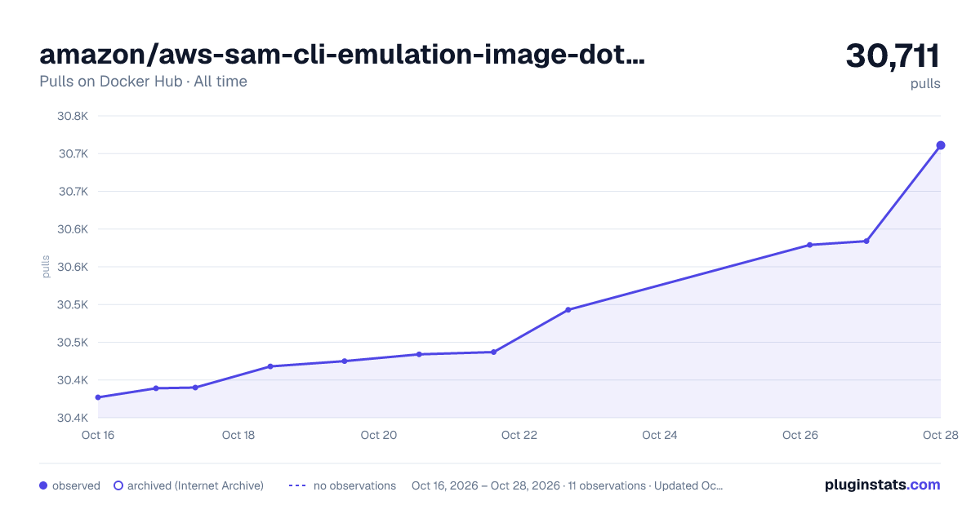Click the 'no observations' legend label
The height and width of the screenshot is (514, 980).
pyautogui.click(x=354, y=485)
